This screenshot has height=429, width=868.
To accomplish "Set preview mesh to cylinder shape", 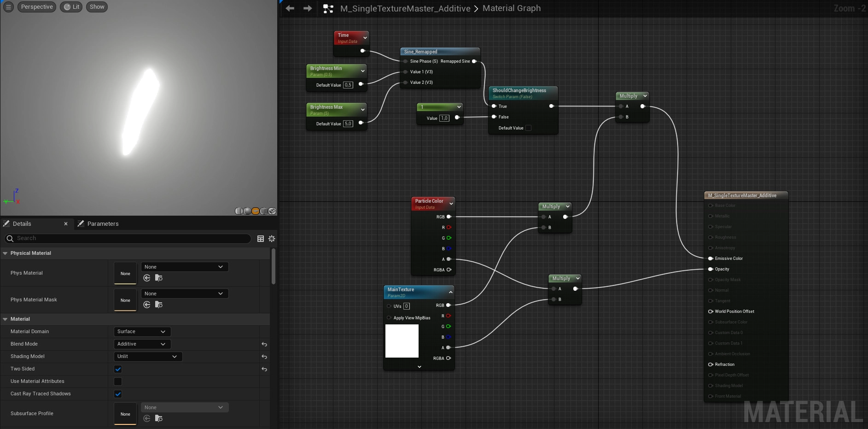I will point(239,211).
